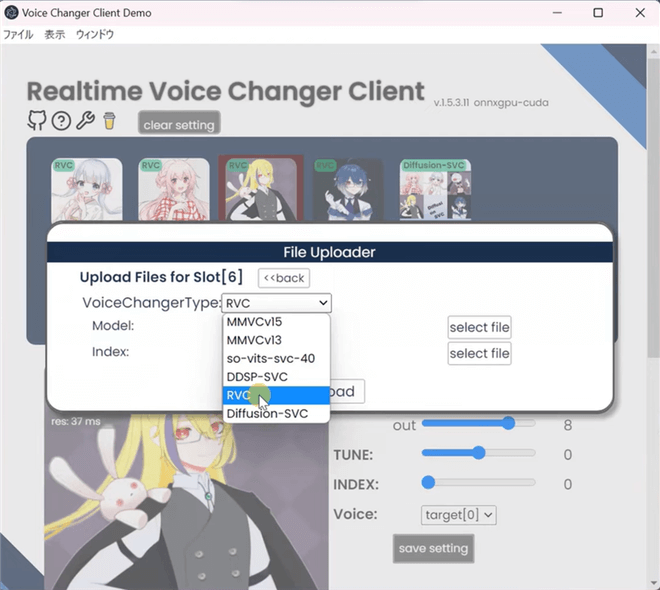
Task: Click the large blonde character portrait
Action: (x=186, y=501)
